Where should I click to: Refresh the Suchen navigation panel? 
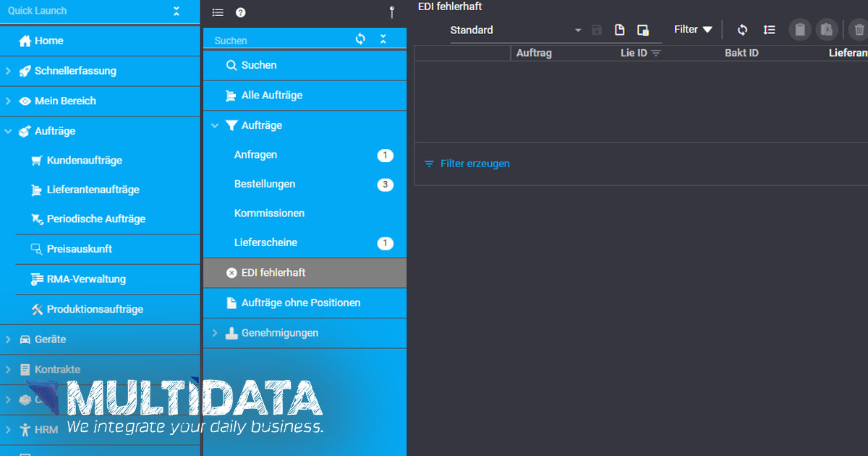(360, 39)
